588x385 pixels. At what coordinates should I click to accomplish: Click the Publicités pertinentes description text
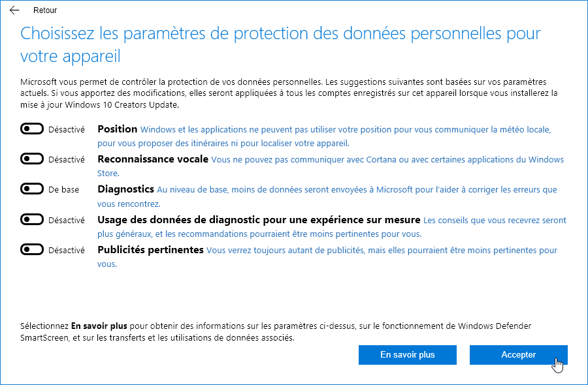(x=327, y=257)
